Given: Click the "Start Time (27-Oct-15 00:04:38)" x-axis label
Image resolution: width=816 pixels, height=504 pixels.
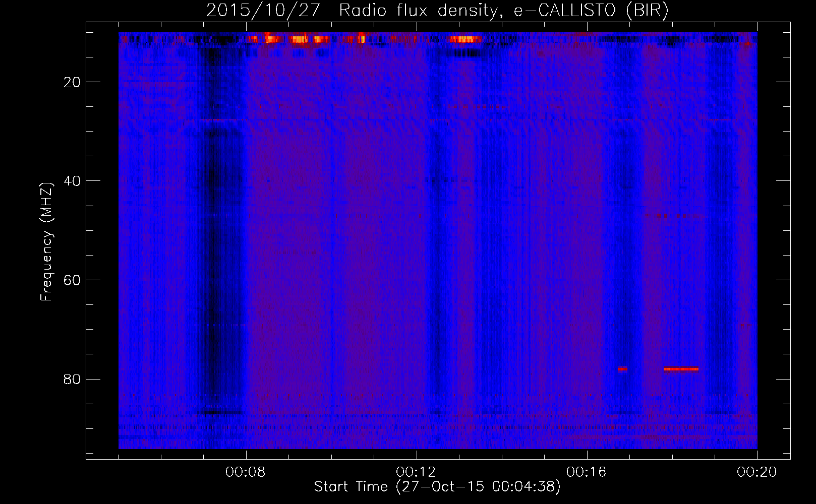Looking at the screenshot, I should (437, 487).
